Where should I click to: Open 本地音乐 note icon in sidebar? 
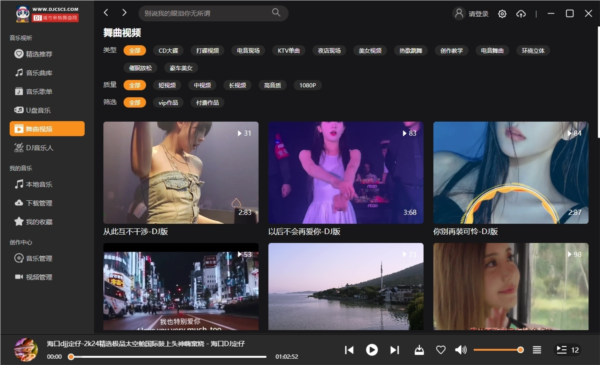coord(19,184)
